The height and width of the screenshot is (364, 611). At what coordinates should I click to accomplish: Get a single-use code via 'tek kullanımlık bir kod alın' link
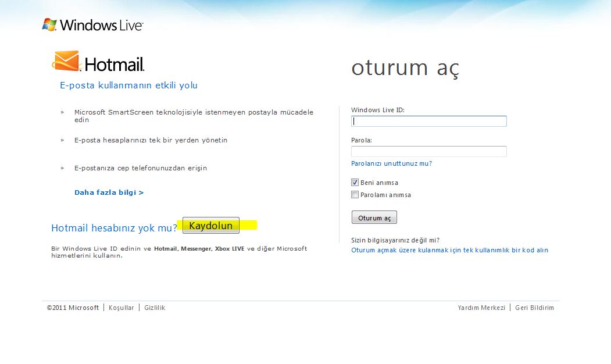point(450,250)
